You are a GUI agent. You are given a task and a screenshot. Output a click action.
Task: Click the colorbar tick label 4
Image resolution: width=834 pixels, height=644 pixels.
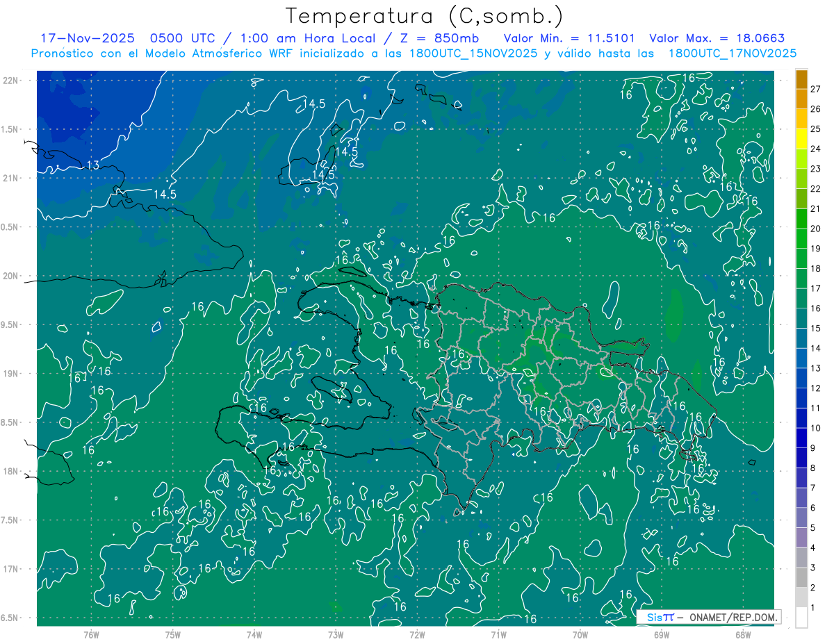[813, 548]
